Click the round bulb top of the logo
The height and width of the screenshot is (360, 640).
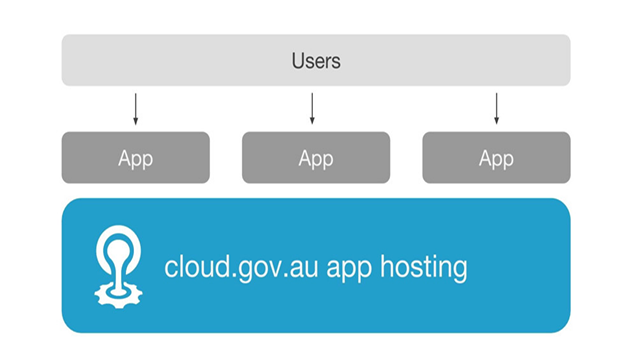point(118,248)
